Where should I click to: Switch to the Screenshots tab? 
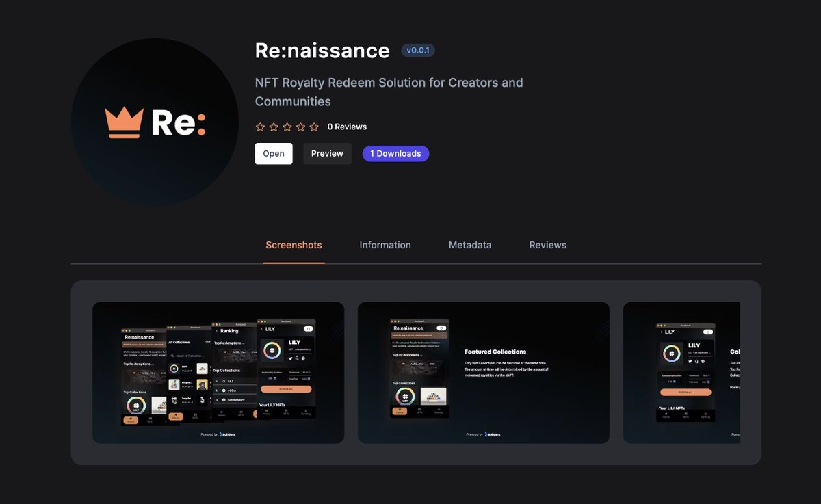click(294, 245)
